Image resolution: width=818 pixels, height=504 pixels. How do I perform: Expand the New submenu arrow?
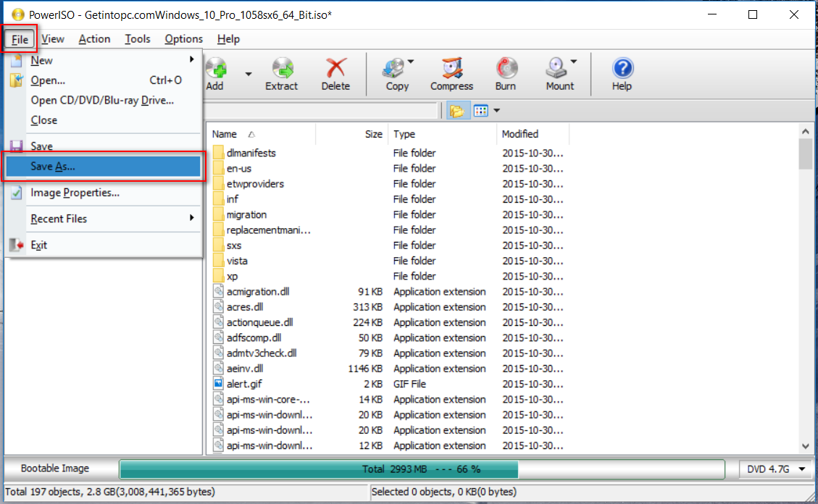pos(192,59)
